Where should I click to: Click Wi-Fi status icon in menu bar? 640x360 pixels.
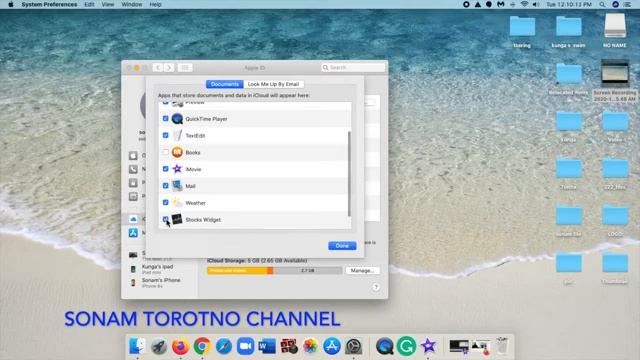tap(524, 4)
